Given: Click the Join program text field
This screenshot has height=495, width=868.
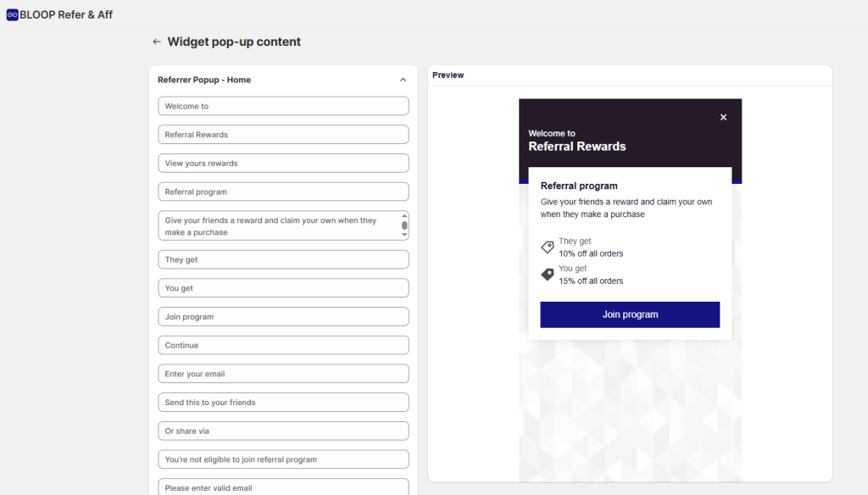Looking at the screenshot, I should coord(283,316).
